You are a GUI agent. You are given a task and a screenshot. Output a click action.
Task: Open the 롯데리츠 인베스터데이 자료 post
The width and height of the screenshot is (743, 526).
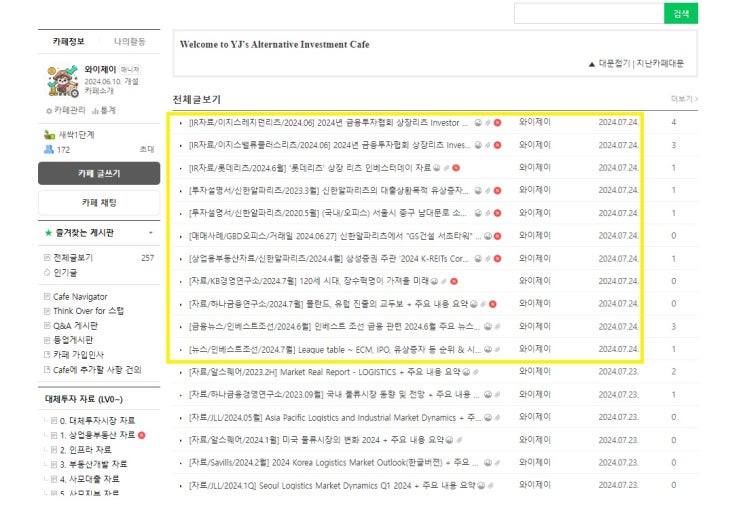(x=310, y=168)
